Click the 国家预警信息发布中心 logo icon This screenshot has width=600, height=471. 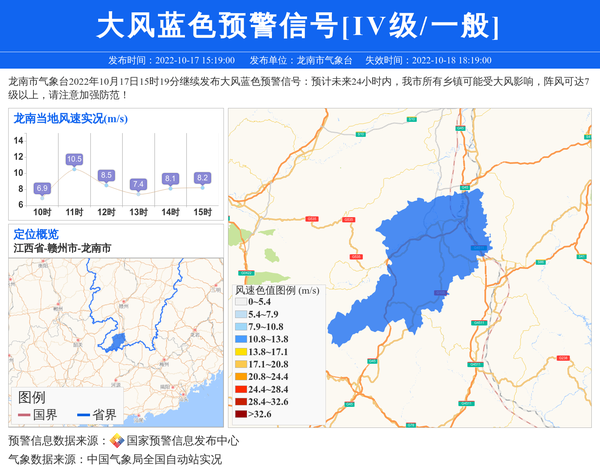click(x=116, y=441)
